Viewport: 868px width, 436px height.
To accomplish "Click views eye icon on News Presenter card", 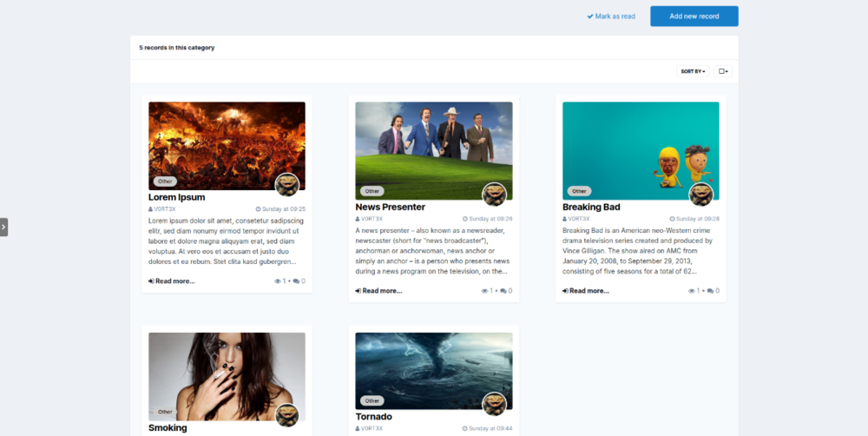I will (x=484, y=292).
